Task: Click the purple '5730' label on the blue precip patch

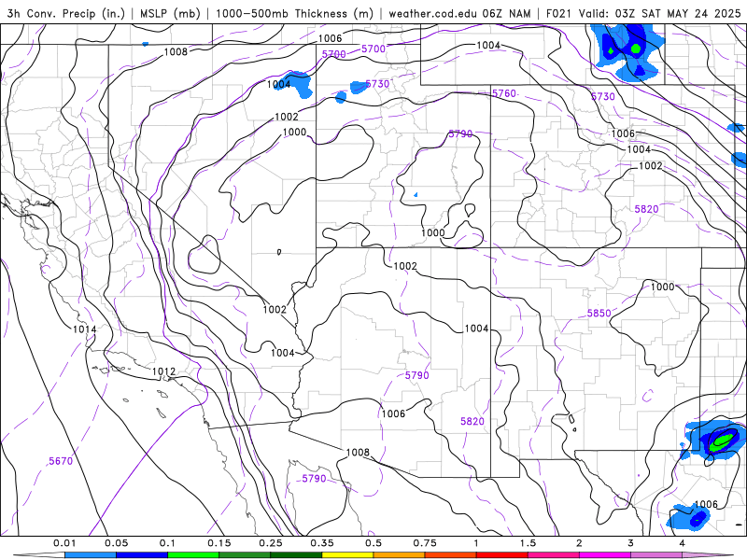Action: coord(377,84)
